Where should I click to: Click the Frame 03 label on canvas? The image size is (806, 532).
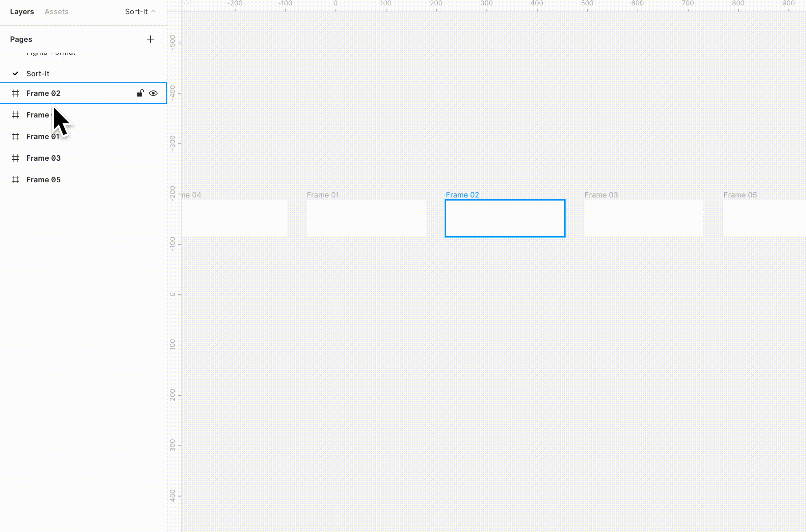tap(601, 195)
